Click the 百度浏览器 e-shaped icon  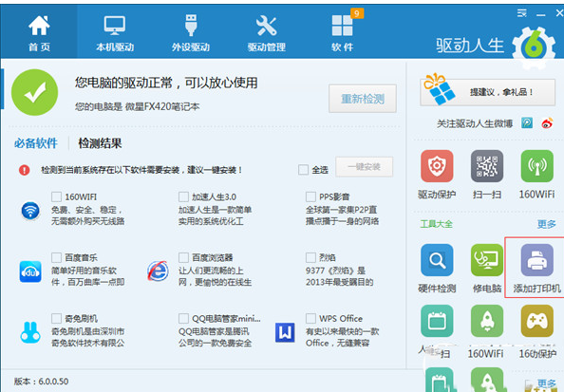point(158,271)
